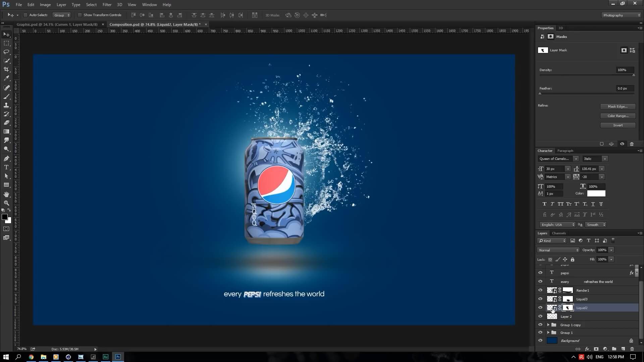Click delete layer trash icon
This screenshot has width=644, height=362.
pyautogui.click(x=632, y=349)
